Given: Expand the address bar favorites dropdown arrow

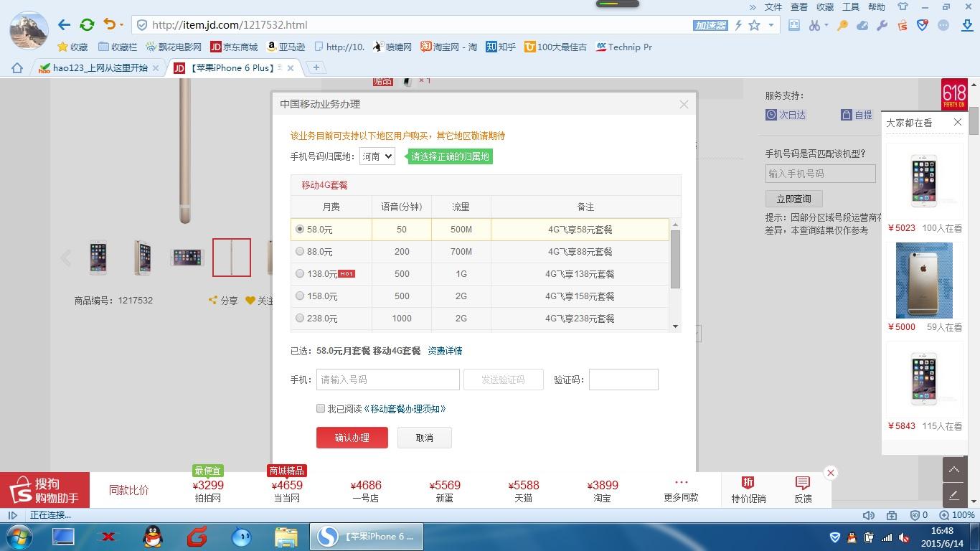Looking at the screenshot, I should 771,25.
